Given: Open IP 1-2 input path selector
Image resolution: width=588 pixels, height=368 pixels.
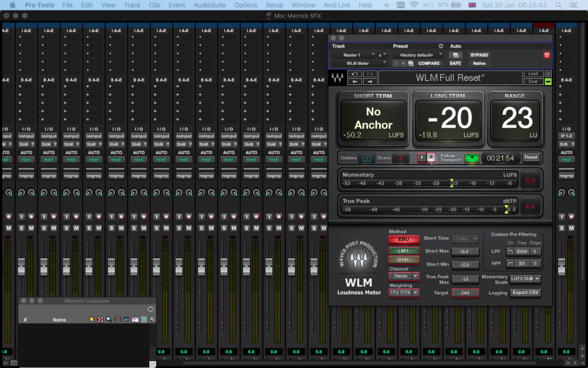Looking at the screenshot, I should pos(566,136).
